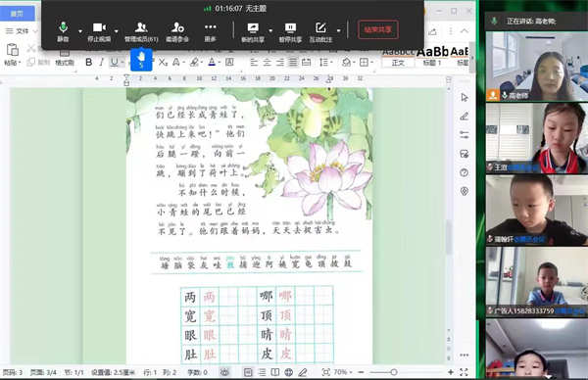588x380 pixels.
Task: Open 互动批注 annotation tool
Action: [x=320, y=32]
